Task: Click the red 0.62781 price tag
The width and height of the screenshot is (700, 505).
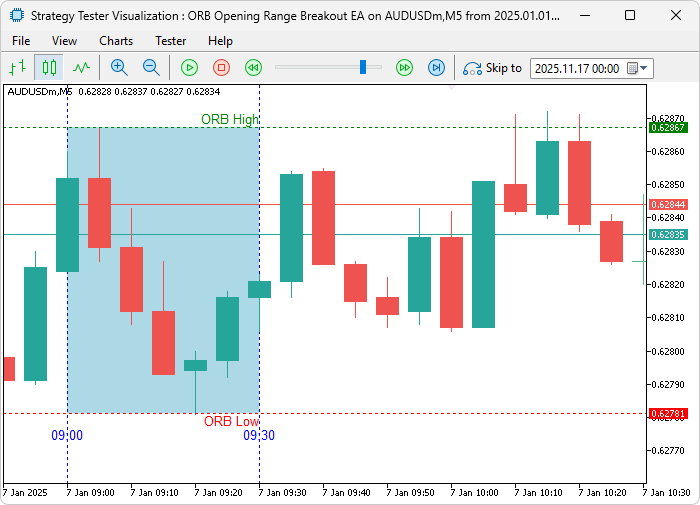Action: tap(668, 413)
